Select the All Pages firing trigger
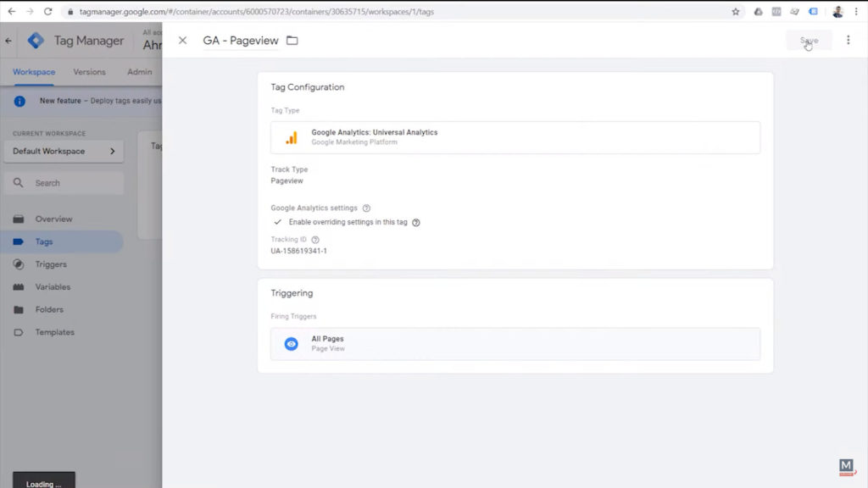Image resolution: width=868 pixels, height=488 pixels. point(515,344)
